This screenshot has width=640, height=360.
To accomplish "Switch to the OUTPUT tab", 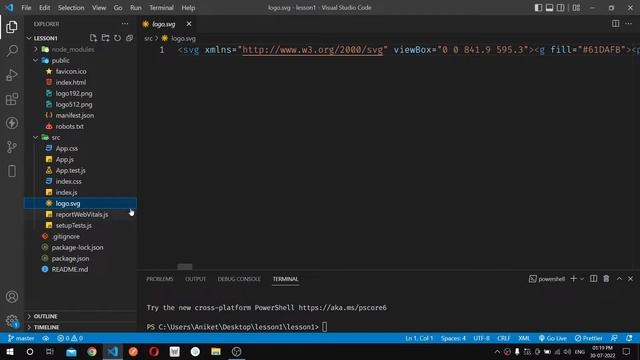I will click(196, 279).
